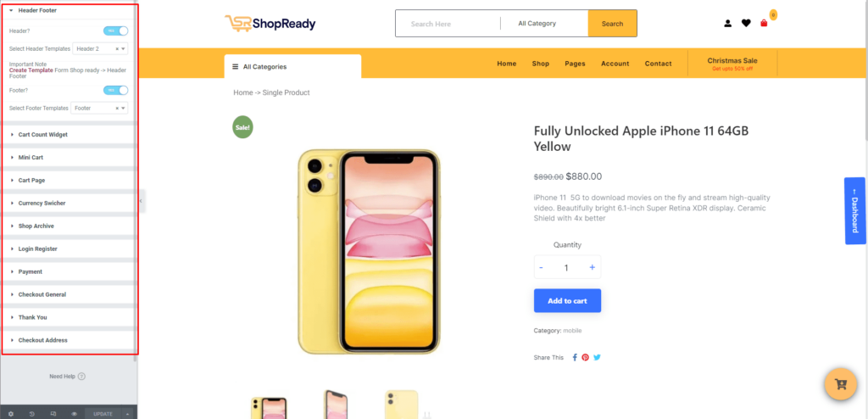Open the preview eye icon in bottom bar
This screenshot has height=419, width=868.
(x=75, y=413)
